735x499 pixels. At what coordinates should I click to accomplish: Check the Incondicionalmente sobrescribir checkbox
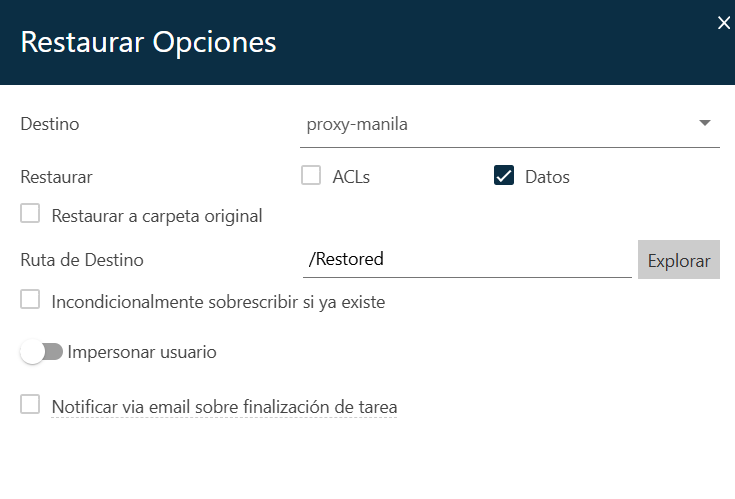point(30,300)
